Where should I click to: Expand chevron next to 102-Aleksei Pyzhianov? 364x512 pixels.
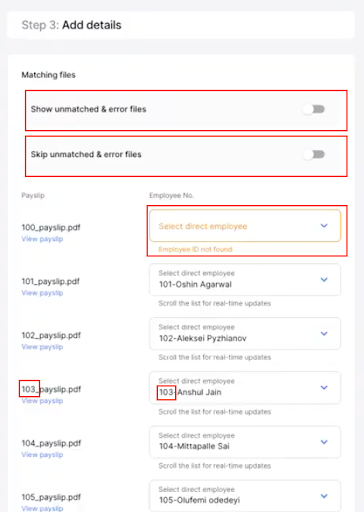(x=324, y=333)
